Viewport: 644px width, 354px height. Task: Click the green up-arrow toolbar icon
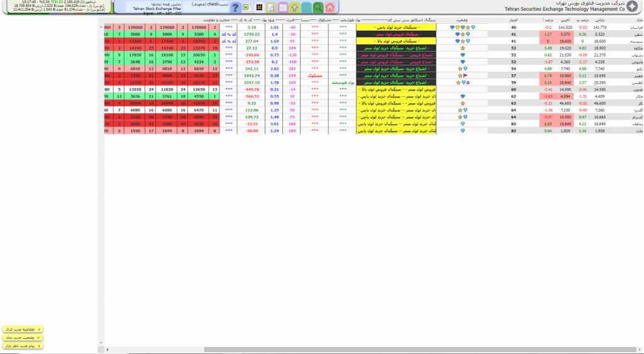point(294,8)
